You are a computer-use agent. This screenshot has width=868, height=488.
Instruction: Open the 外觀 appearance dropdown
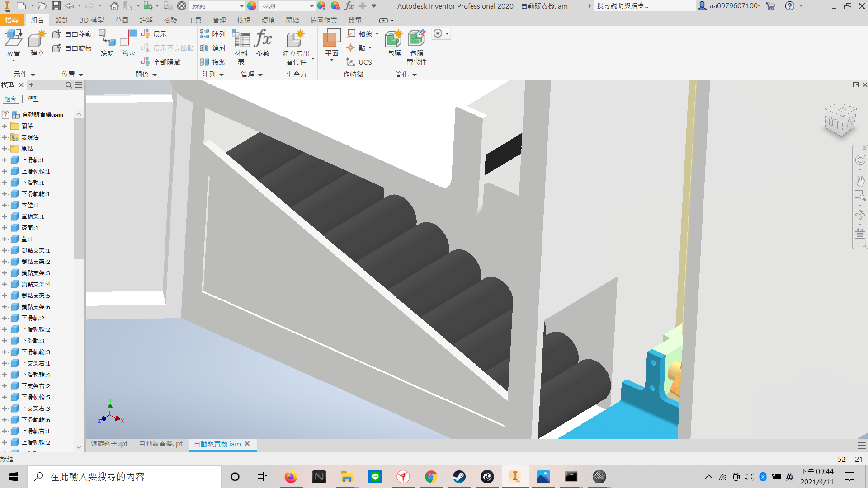(288, 6)
